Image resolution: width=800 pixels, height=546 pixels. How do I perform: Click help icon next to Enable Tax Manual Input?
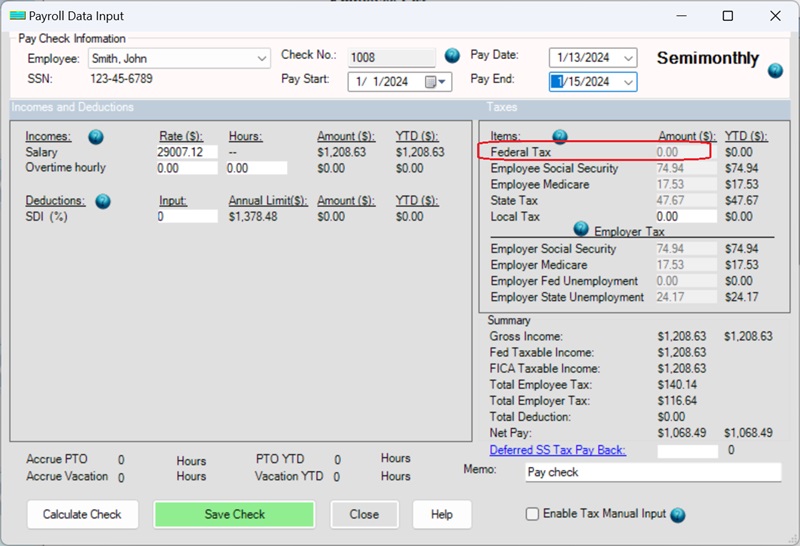678,515
